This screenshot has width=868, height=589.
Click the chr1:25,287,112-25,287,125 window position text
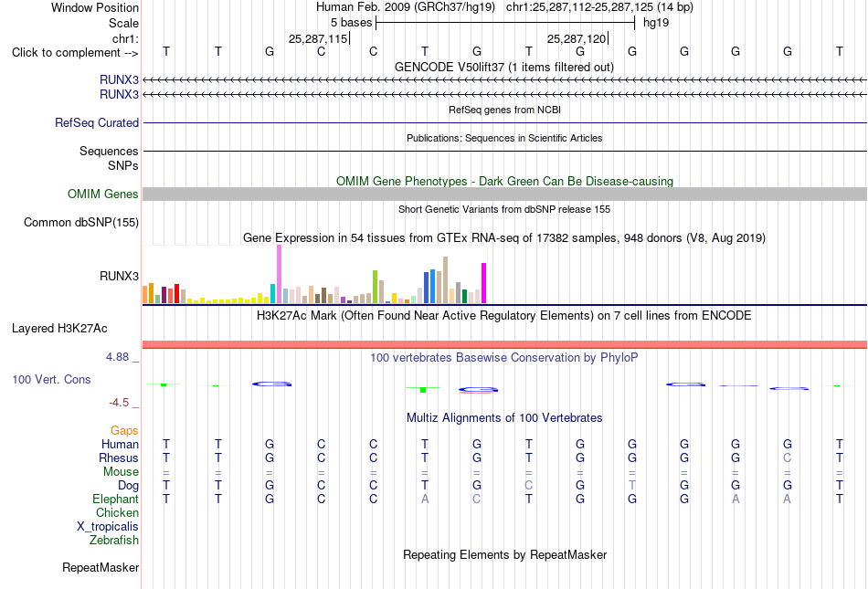click(599, 7)
